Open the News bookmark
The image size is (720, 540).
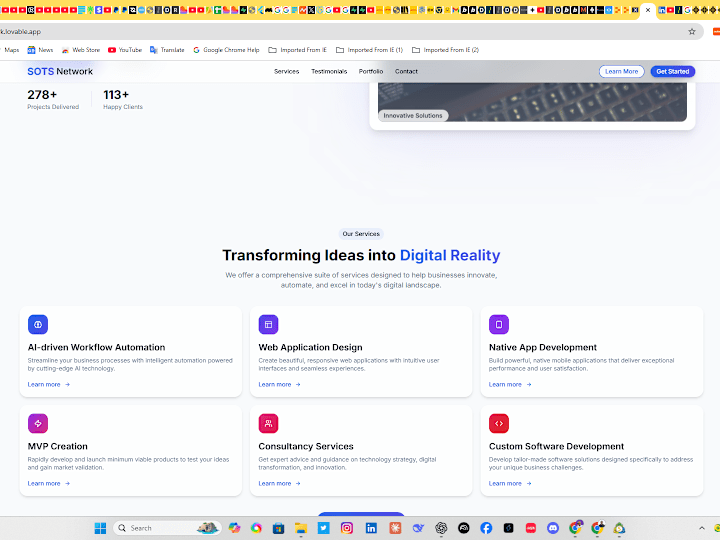(x=40, y=50)
